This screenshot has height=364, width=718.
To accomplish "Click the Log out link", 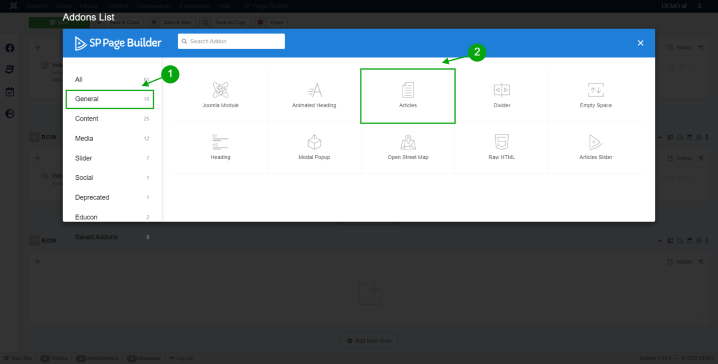I will (x=181, y=358).
